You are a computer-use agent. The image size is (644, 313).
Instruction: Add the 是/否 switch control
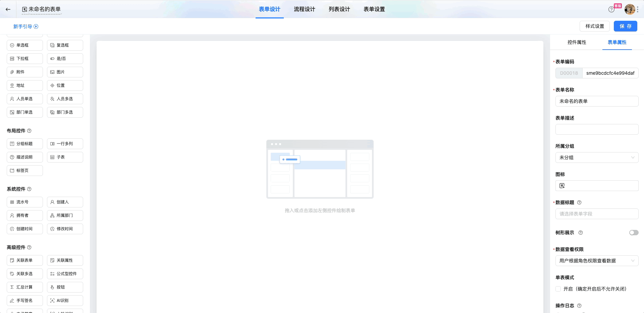(65, 59)
